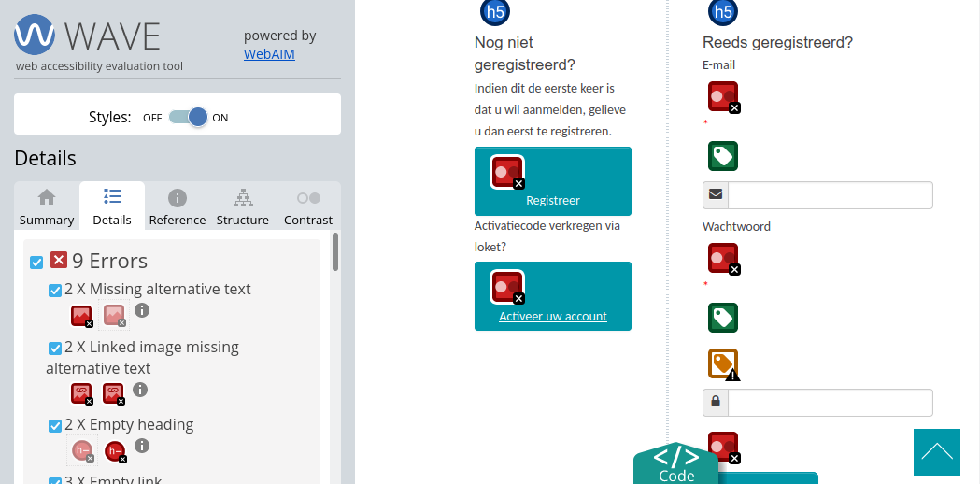Uncheck the Missing alternative text checkbox
The image size is (980, 484).
(54, 291)
